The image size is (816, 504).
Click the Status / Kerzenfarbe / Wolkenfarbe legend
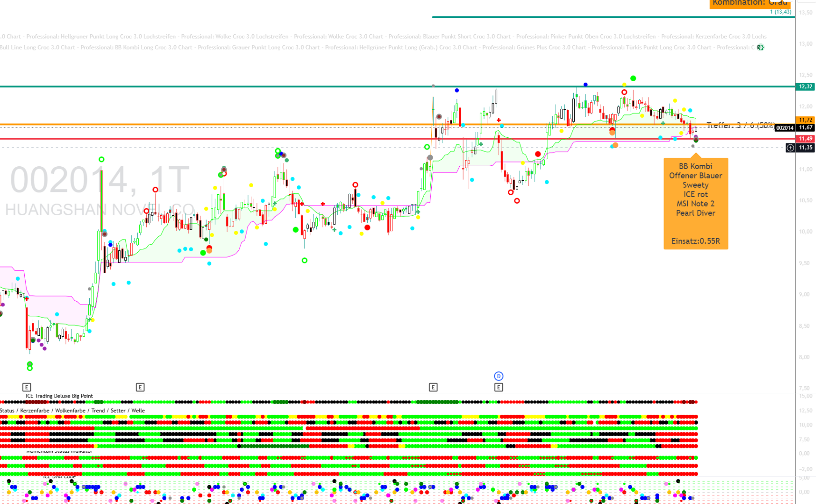[x=72, y=410]
